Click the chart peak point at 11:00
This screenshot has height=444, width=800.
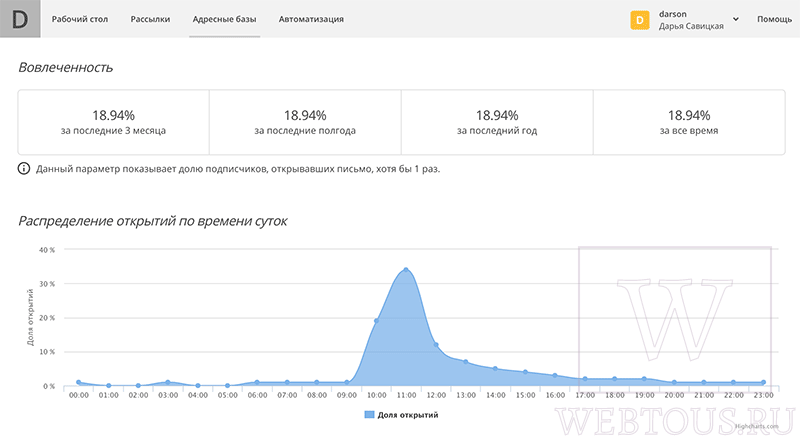(x=406, y=269)
